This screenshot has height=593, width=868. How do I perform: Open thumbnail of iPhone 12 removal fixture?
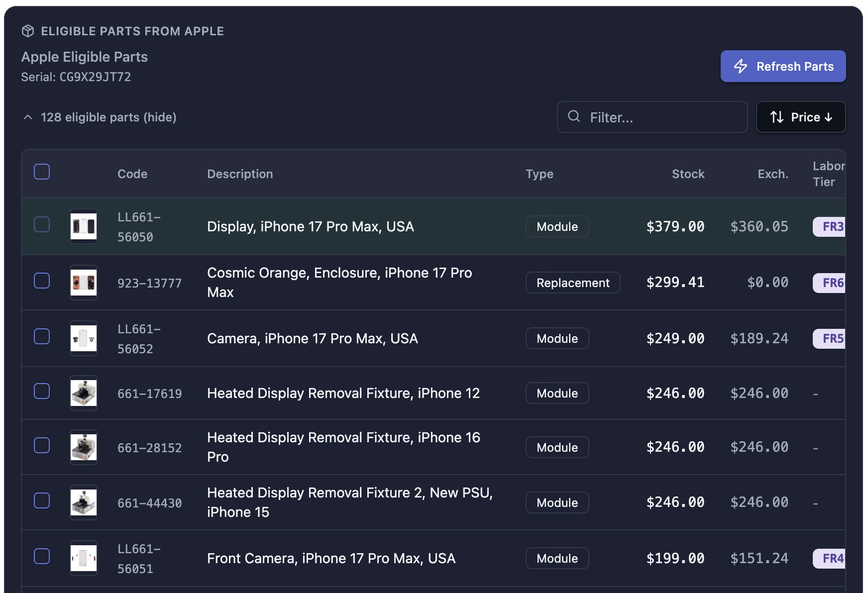click(84, 393)
